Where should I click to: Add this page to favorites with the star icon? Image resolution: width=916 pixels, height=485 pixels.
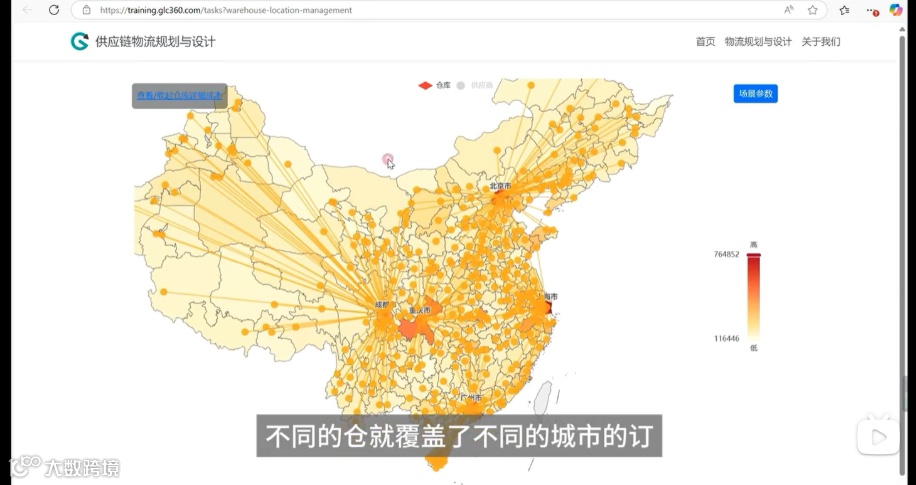813,10
